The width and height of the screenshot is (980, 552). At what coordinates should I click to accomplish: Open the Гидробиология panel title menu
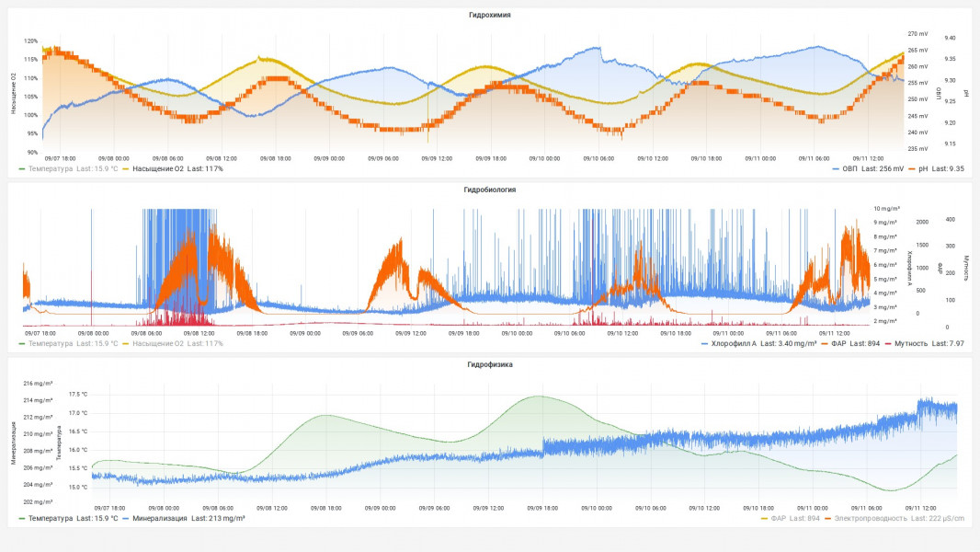click(x=489, y=190)
